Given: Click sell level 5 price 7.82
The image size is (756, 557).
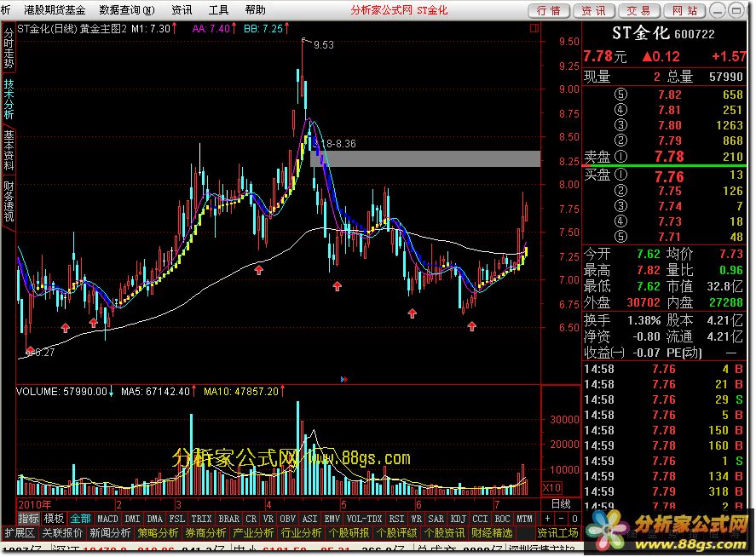Looking at the screenshot, I should (670, 95).
